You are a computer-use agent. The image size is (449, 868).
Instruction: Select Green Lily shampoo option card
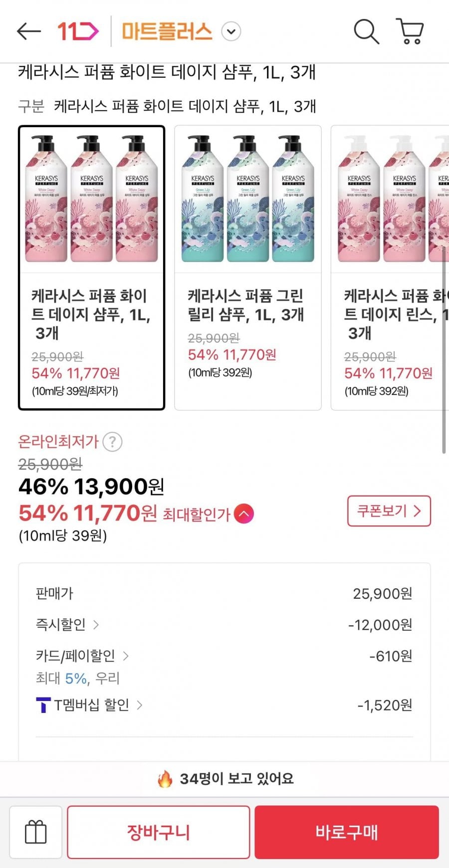(x=247, y=268)
